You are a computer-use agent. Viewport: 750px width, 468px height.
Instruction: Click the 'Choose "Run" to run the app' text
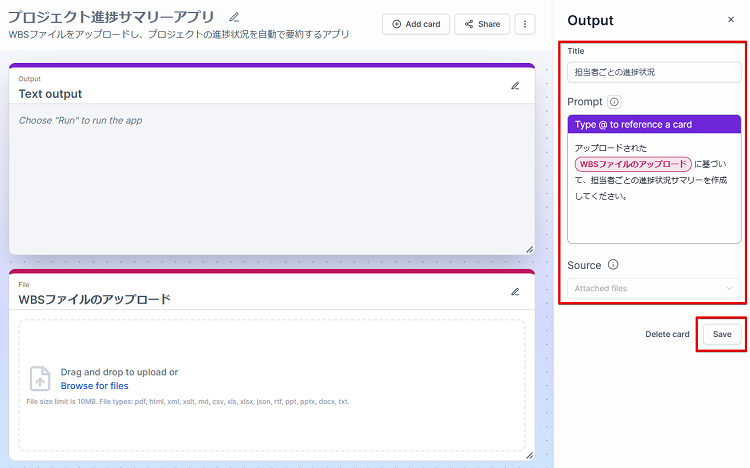[x=80, y=121]
